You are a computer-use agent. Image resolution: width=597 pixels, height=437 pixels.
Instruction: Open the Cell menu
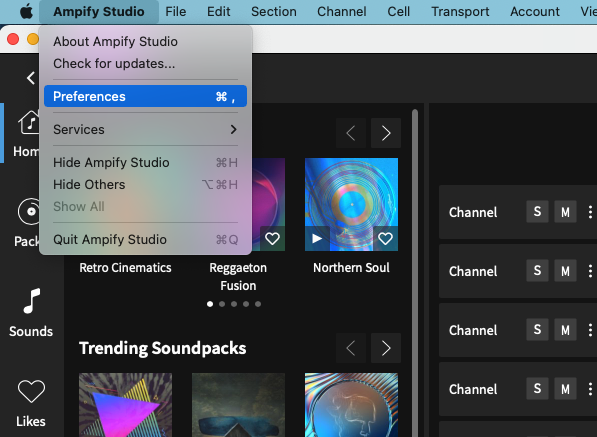[399, 12]
